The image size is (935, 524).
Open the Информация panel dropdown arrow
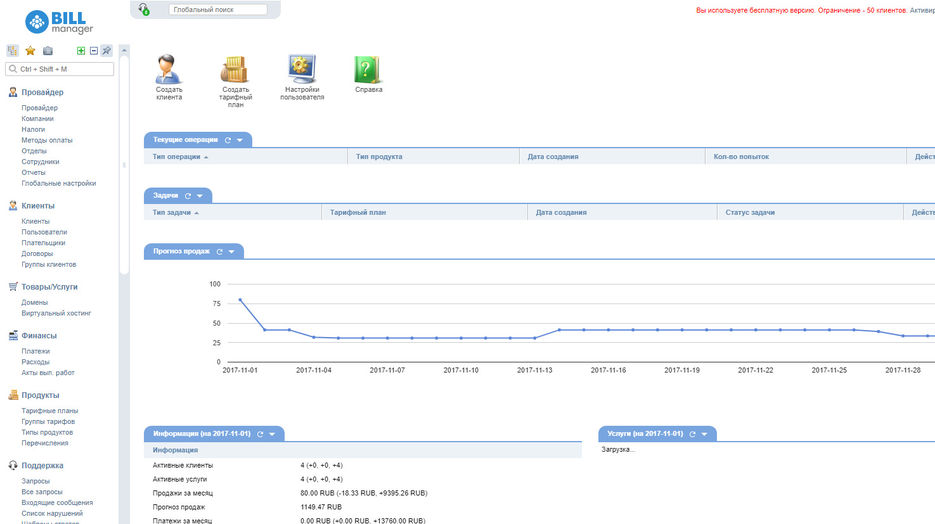[x=272, y=434]
